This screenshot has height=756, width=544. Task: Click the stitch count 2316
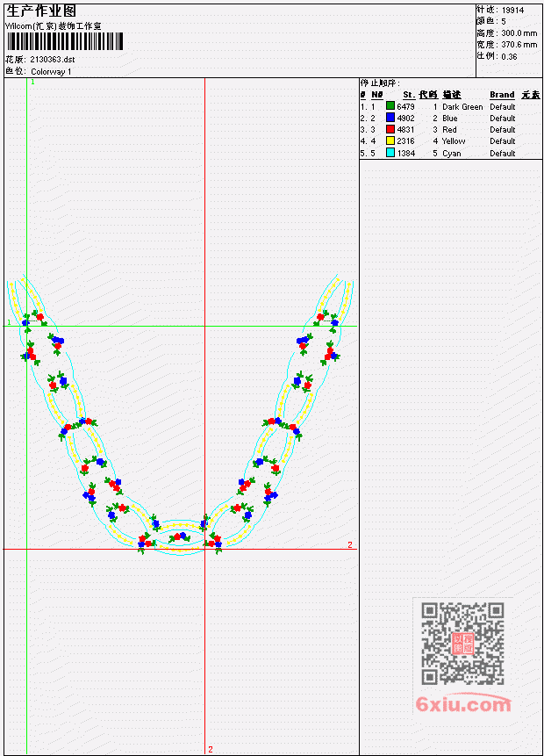(405, 141)
